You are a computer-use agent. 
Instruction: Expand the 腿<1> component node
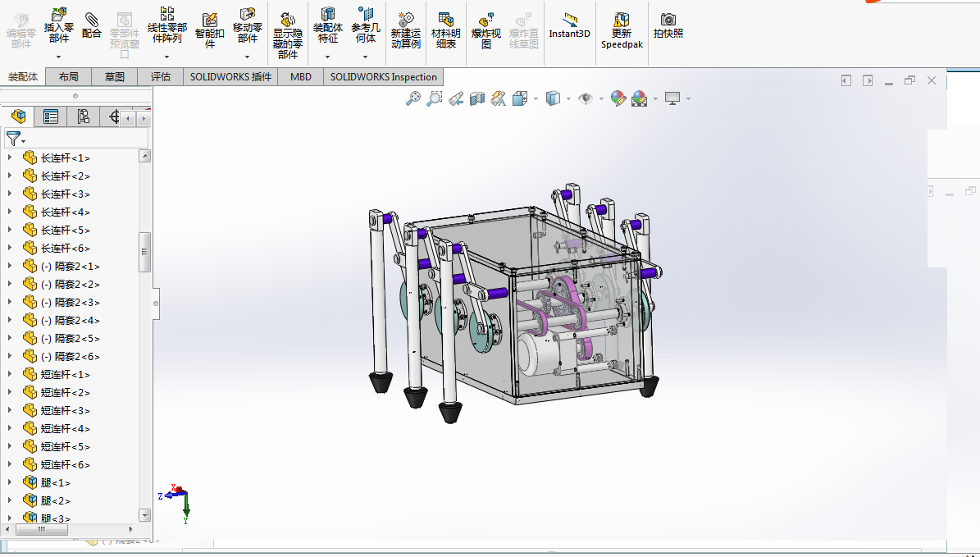pyautogui.click(x=10, y=483)
